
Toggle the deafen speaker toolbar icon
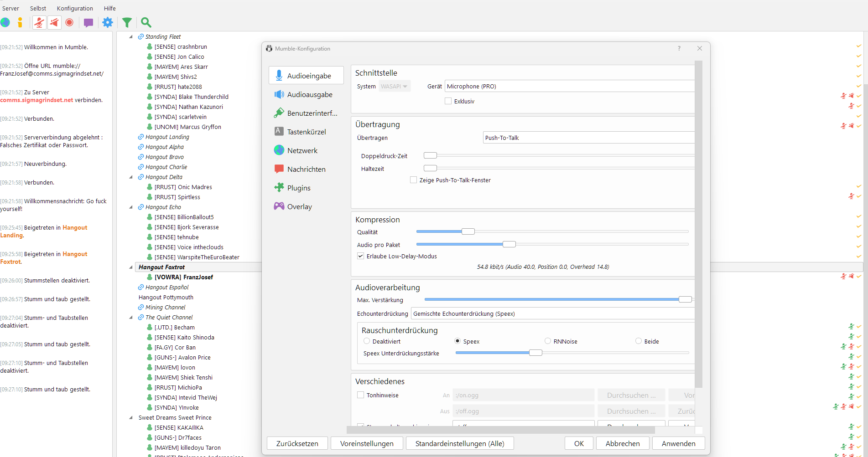[x=54, y=22]
